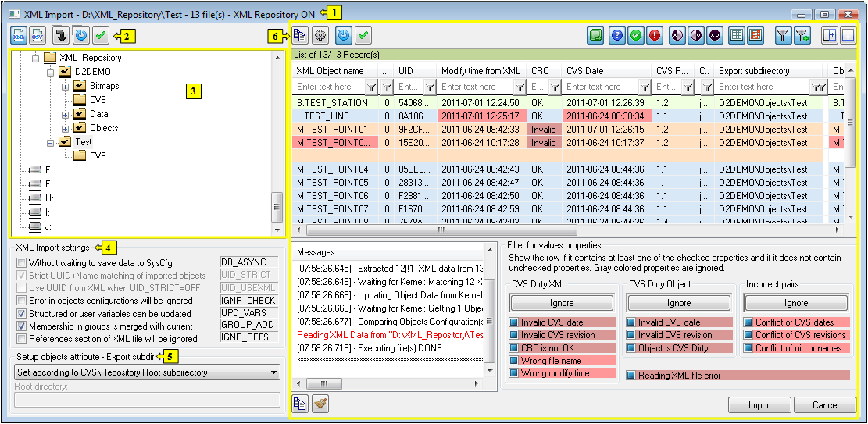Image resolution: width=868 pixels, height=424 pixels.
Task: Uncheck 'Structured or user variables can be updated'
Action: click(x=22, y=314)
